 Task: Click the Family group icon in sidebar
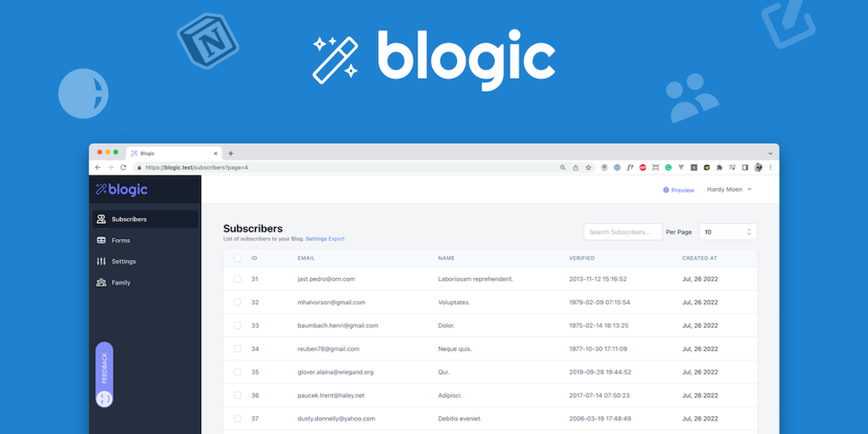coord(102,282)
